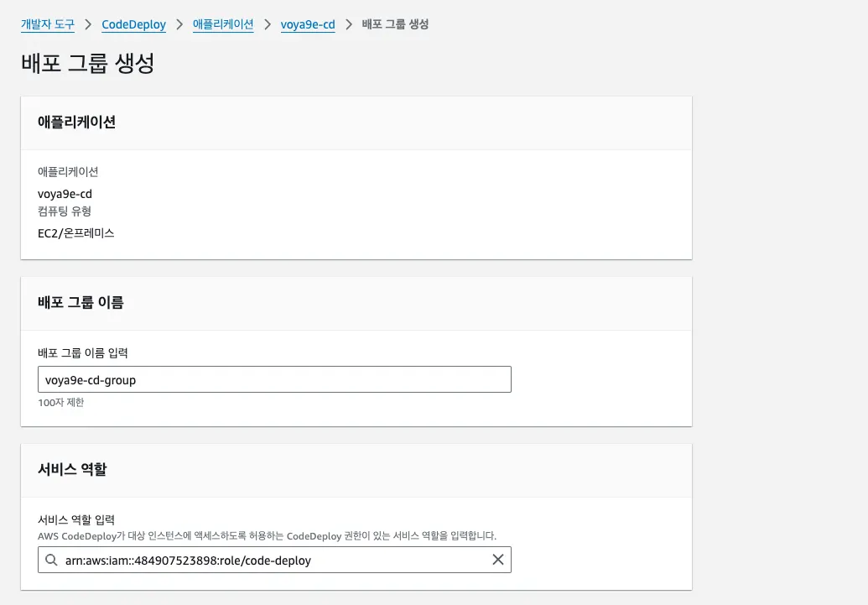
Task: Focus the 배포 그룹 이름 input field
Action: point(274,379)
